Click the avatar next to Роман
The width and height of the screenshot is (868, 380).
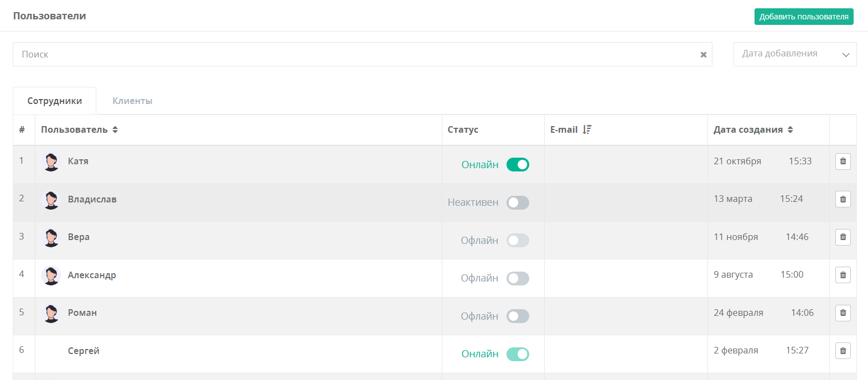coord(51,313)
